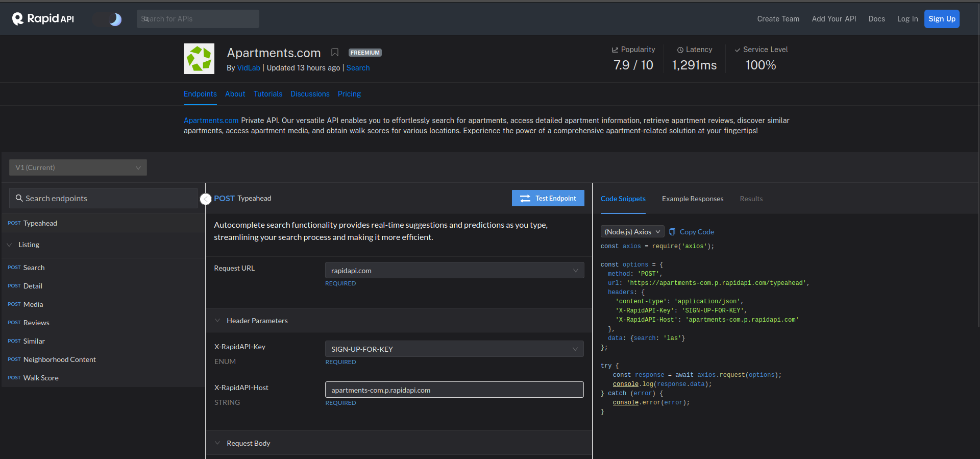Click the X-RapidAPI-Host input field
Screen dimensions: 980x459
(x=454, y=390)
